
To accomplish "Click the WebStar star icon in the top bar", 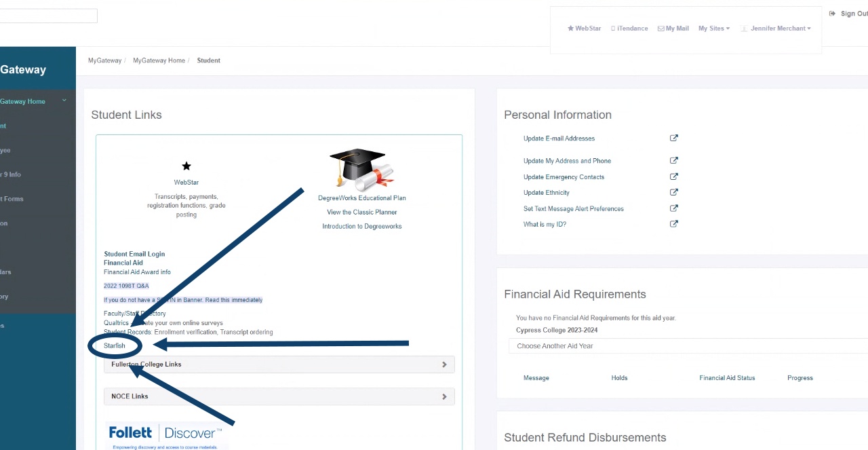I will (570, 28).
